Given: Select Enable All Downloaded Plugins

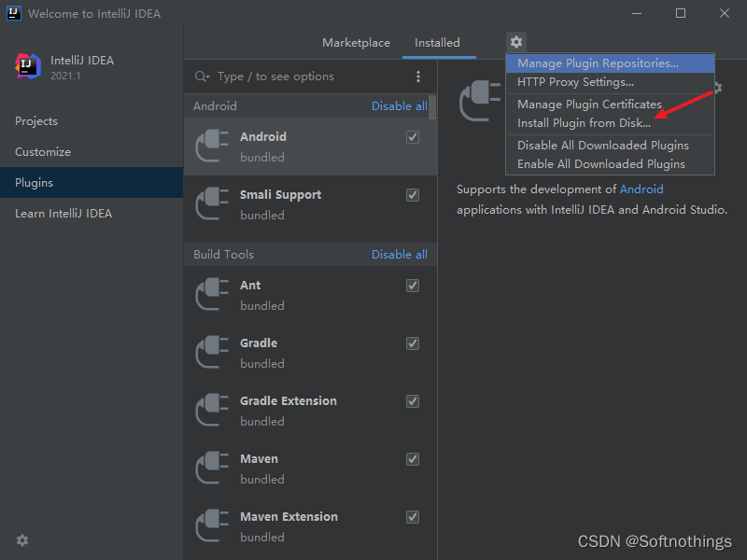Looking at the screenshot, I should point(610,164).
